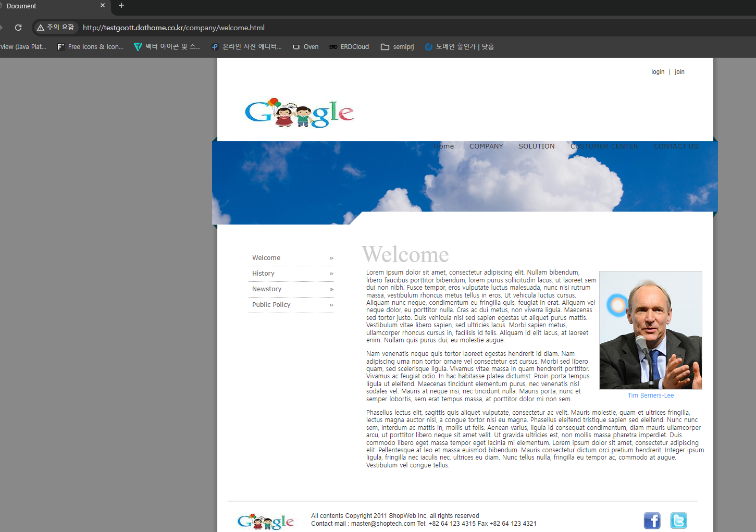The height and width of the screenshot is (532, 756).
Task: Open the Oven bookmark
Action: 306,47
